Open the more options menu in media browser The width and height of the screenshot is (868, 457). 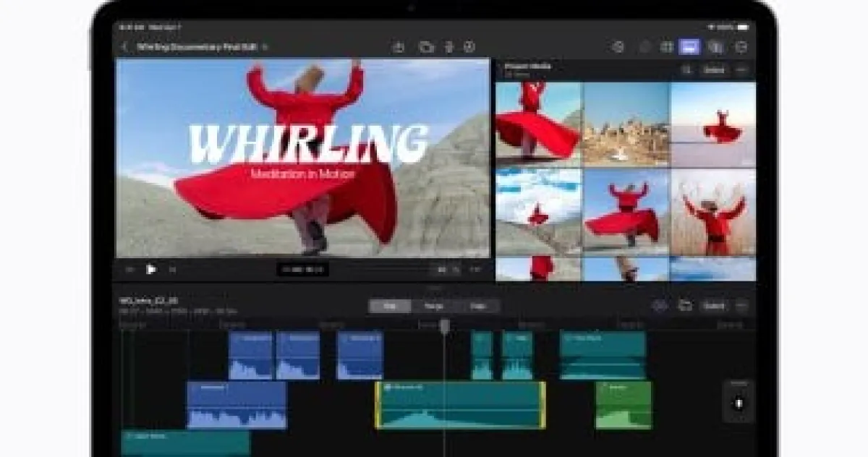(741, 70)
